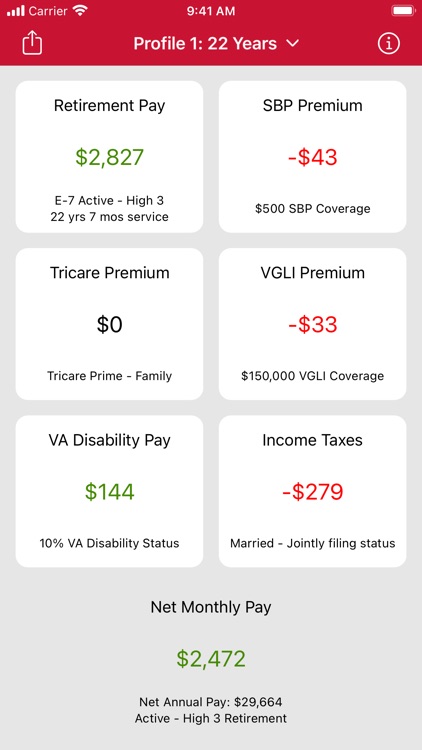
Task: Tap the 10% VA Disability Status label
Action: [110, 543]
